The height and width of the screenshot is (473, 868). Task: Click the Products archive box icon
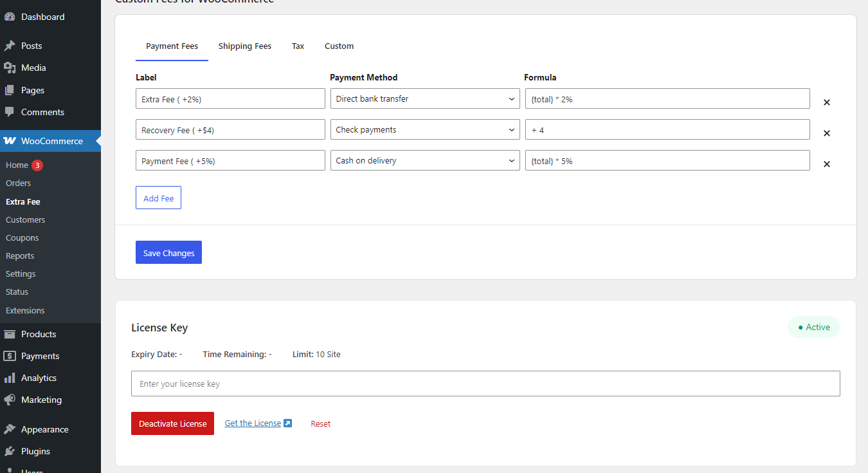(x=10, y=334)
